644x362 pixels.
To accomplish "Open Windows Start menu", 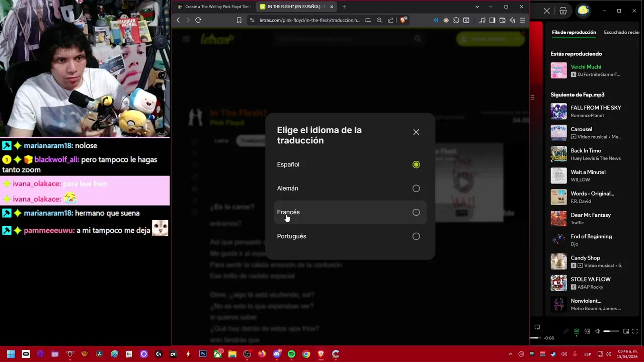I will 11,354.
